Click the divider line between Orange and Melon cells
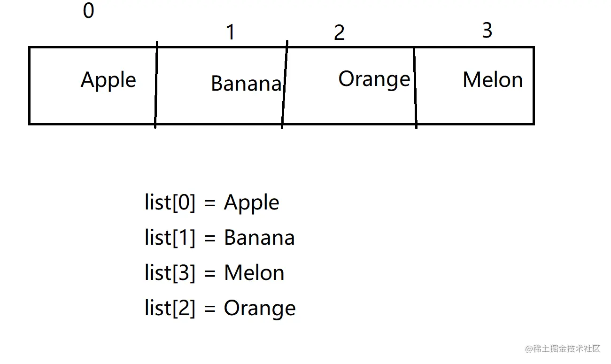Image resolution: width=611 pixels, height=364 pixels. point(415,85)
